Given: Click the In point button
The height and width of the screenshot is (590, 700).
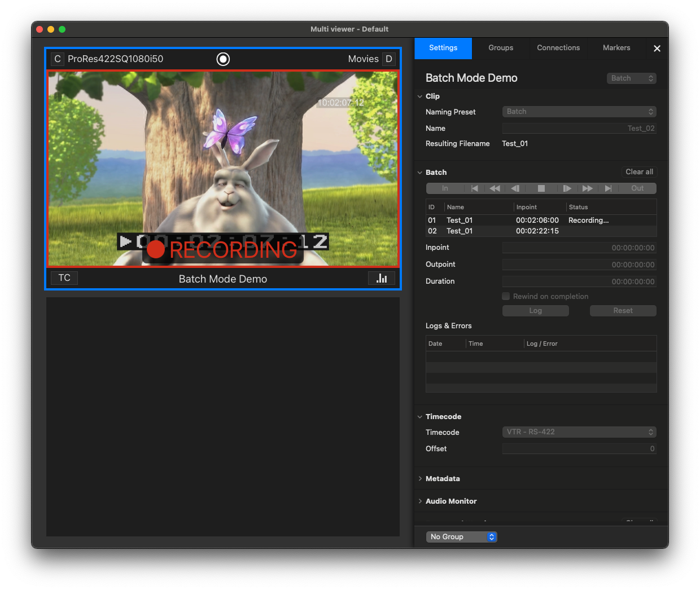Looking at the screenshot, I should [x=445, y=188].
